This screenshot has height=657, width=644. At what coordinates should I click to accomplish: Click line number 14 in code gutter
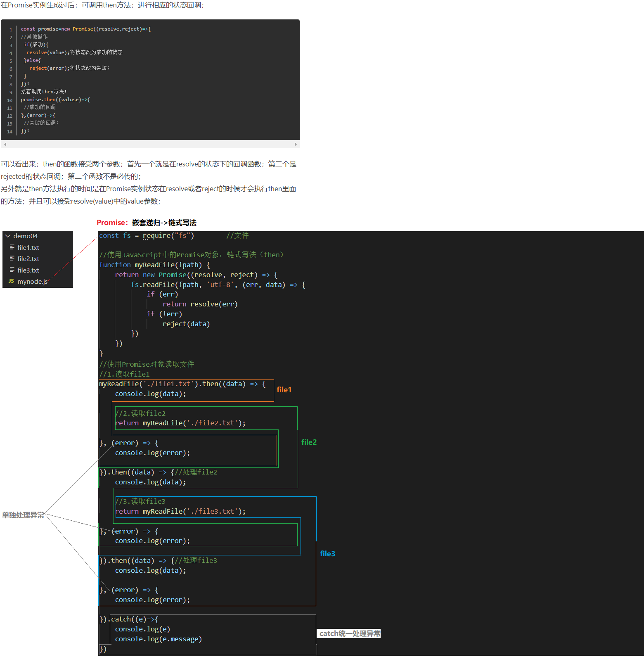(x=10, y=132)
